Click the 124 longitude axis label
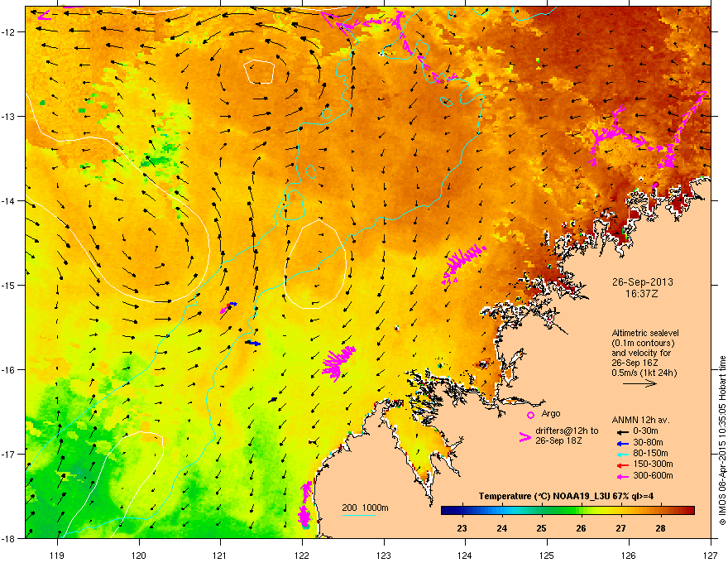Screen dimensions: 728x563 pyautogui.click(x=465, y=555)
